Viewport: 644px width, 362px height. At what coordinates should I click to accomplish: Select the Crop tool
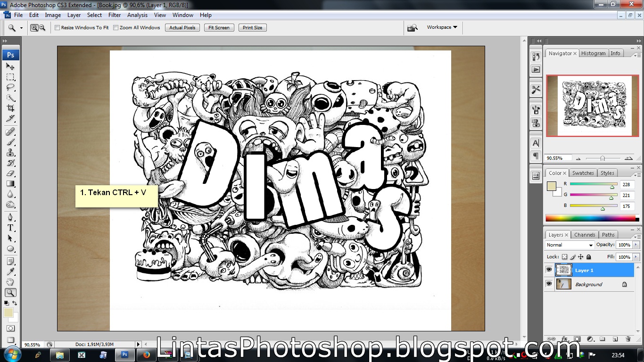[10, 108]
